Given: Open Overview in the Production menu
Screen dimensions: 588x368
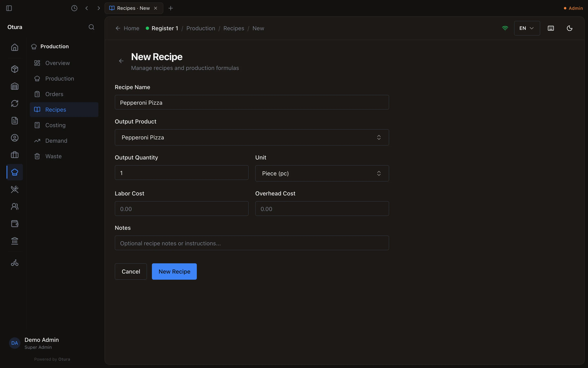Looking at the screenshot, I should point(64,63).
